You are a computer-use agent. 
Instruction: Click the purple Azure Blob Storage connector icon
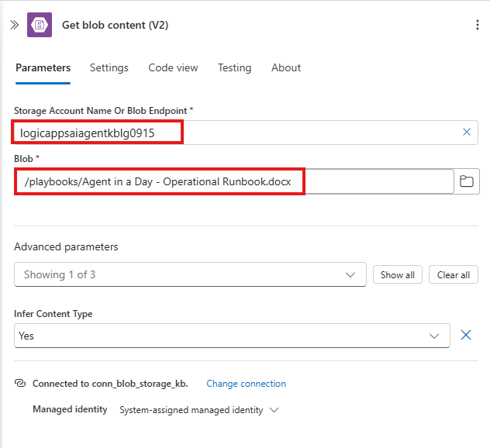pyautogui.click(x=40, y=25)
